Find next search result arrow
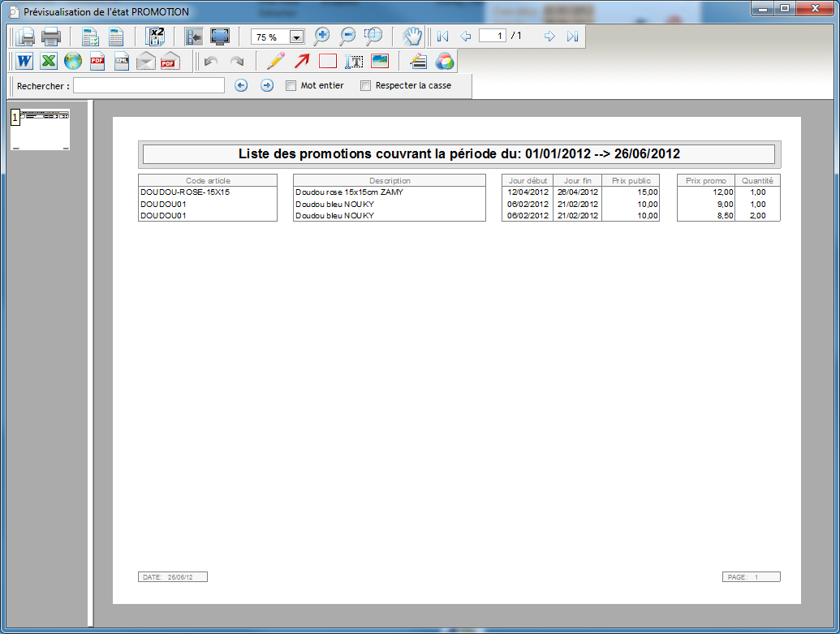 (x=267, y=85)
